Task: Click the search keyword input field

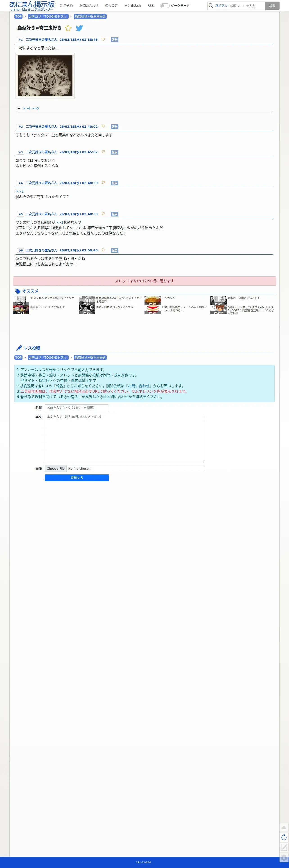Action: [246, 6]
